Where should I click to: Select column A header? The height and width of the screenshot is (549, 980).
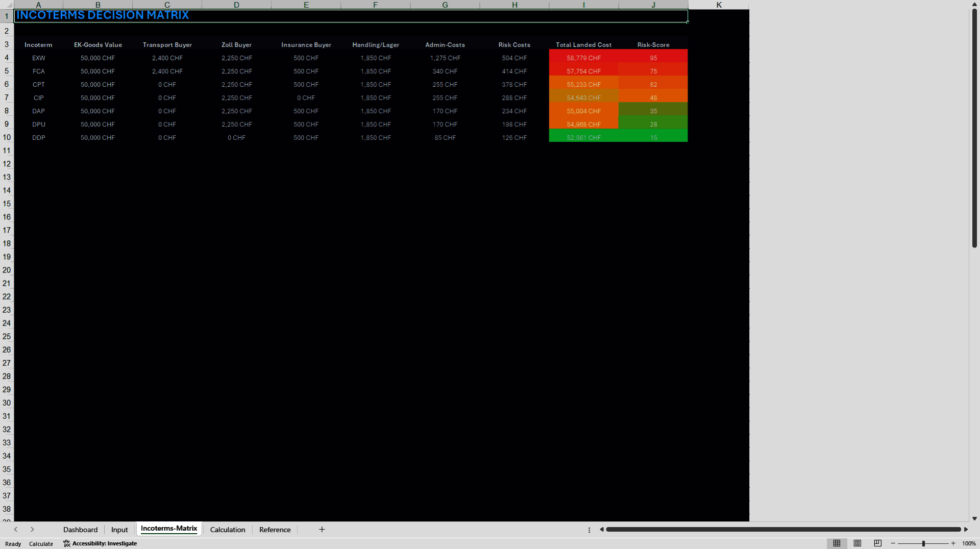(38, 5)
